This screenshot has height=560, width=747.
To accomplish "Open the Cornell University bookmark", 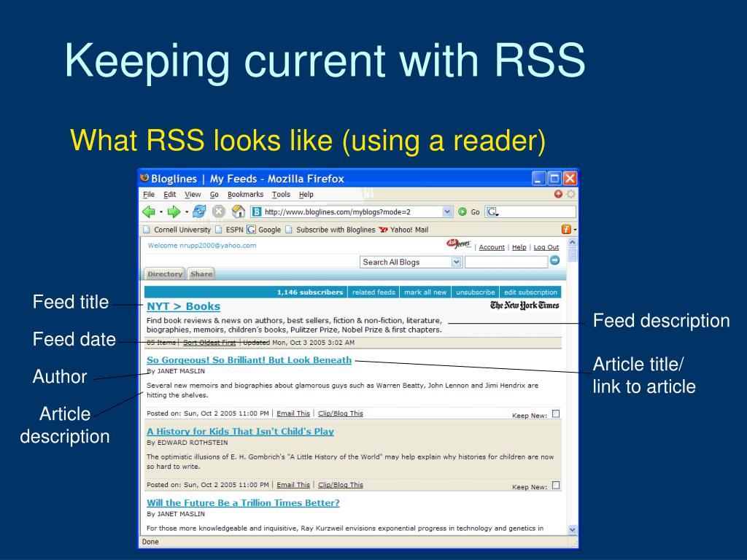I will pyautogui.click(x=177, y=230).
